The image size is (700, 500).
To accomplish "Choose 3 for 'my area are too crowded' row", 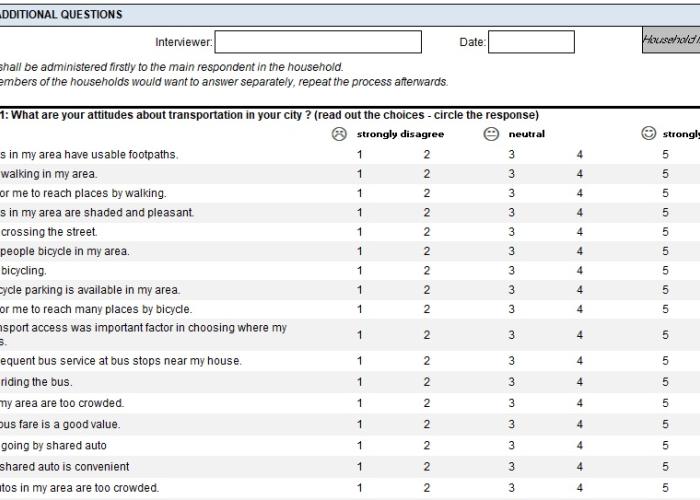I will point(512,403).
